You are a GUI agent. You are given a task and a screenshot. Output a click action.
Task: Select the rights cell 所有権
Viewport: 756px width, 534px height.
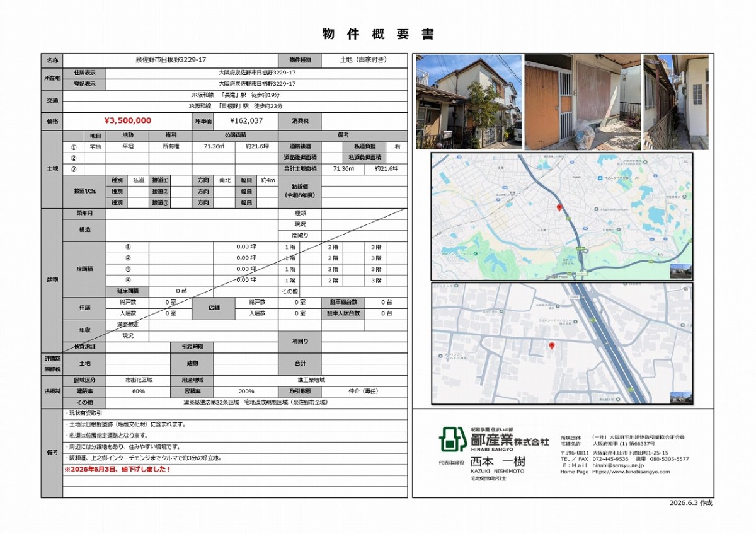(171, 146)
